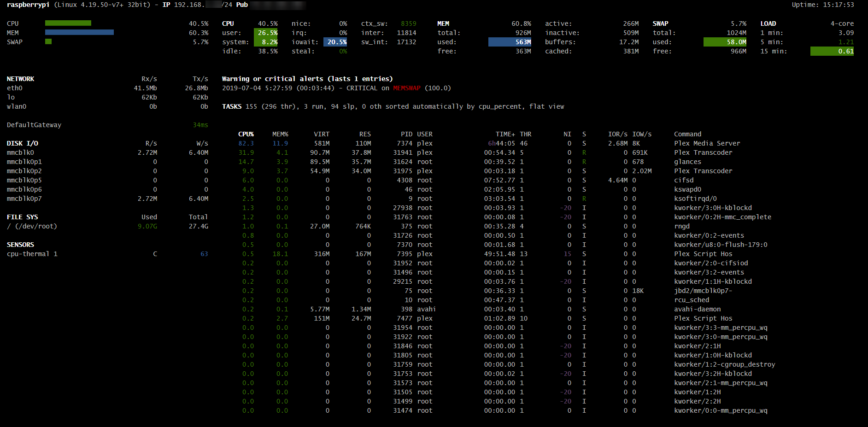Select the Plex Media Server process
The width and height of the screenshot is (868, 427).
coord(707,143)
